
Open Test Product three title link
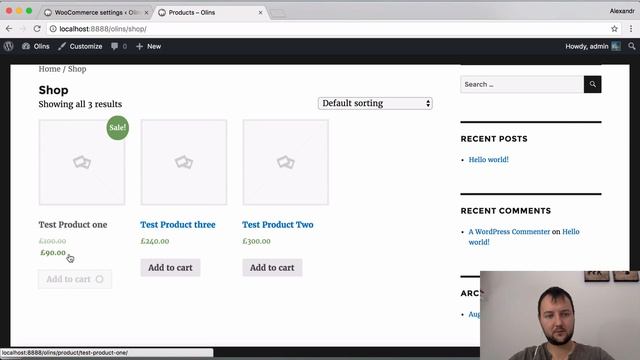[178, 224]
